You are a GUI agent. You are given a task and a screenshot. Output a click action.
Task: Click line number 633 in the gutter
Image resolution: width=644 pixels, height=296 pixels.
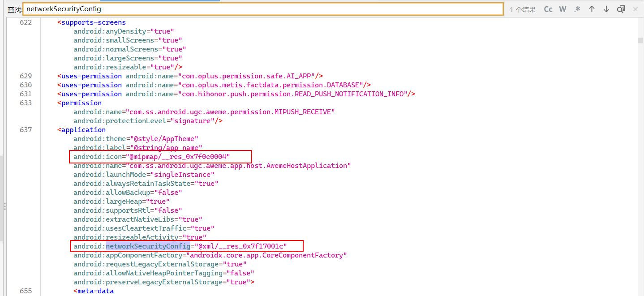(26, 103)
